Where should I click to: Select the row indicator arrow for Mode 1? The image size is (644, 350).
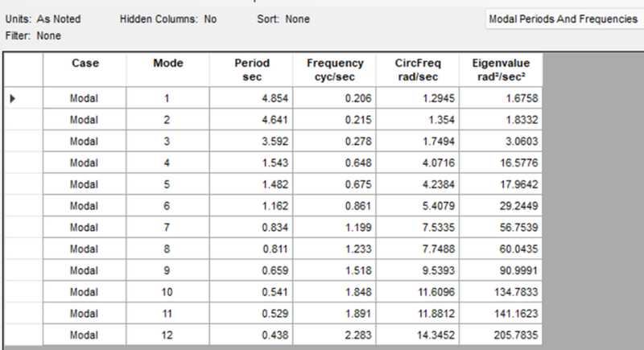tap(12, 98)
